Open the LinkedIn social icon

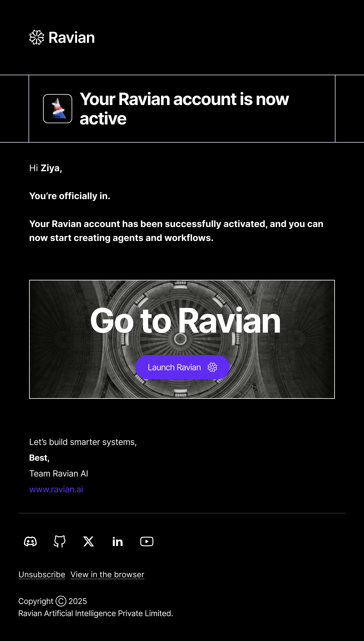[x=117, y=542]
